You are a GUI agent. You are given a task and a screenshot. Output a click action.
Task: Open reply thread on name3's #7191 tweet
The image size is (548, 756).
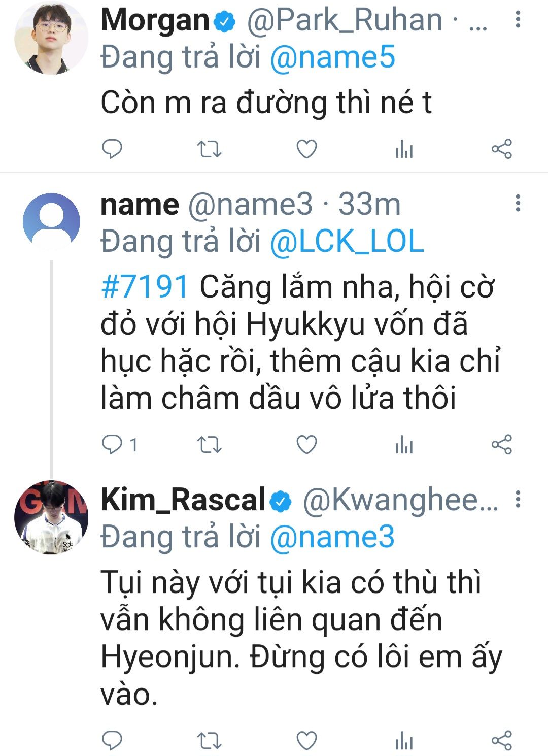click(x=119, y=445)
